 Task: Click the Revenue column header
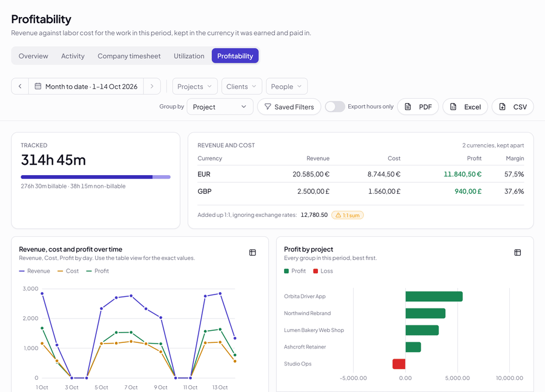318,158
